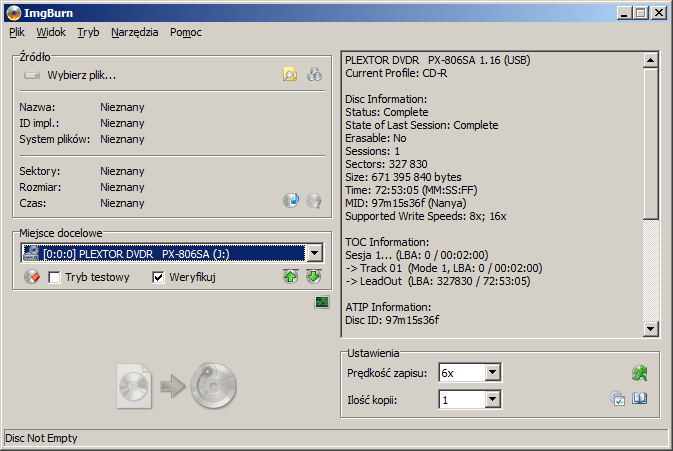Start the large write-image-to-disc button
The image size is (673, 451).
coord(176,386)
